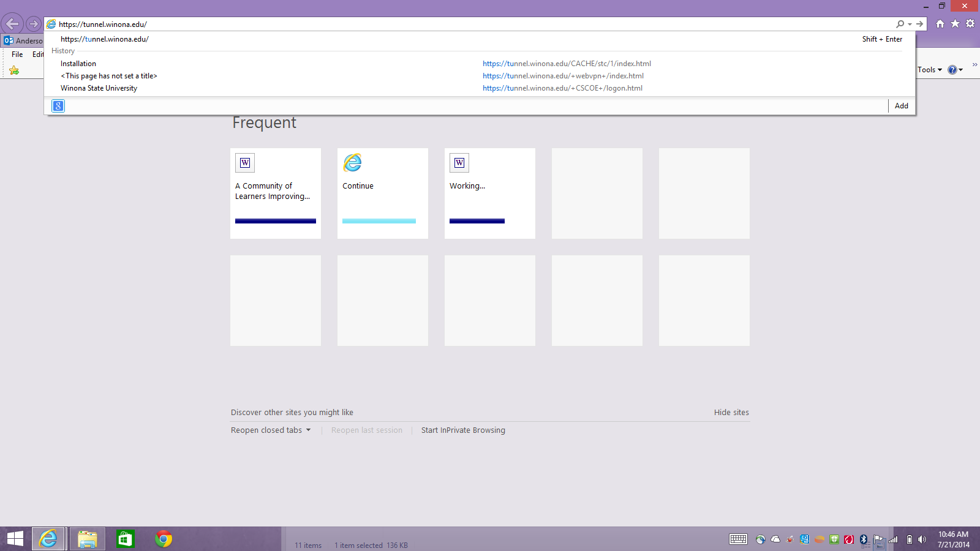Screen dimensions: 980x551
Task: Select the Installation history entry
Action: 78,64
